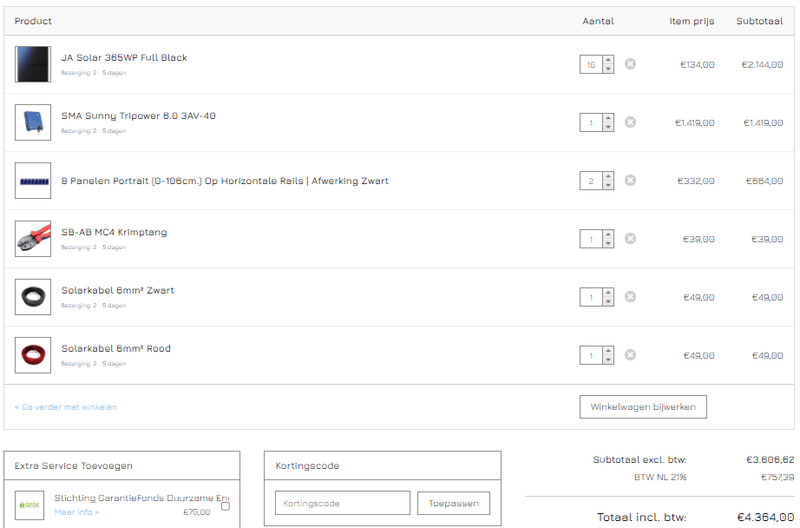Image resolution: width=800 pixels, height=528 pixels.
Task: Decrease quantity of MC4 Krimptang
Action: tap(608, 243)
